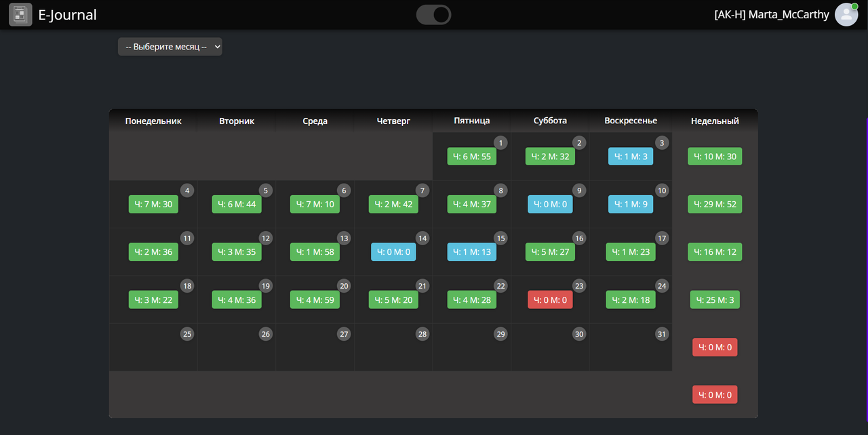
Task: Click day 6 badge "Ч: 7 М: 10"
Action: tap(315, 204)
